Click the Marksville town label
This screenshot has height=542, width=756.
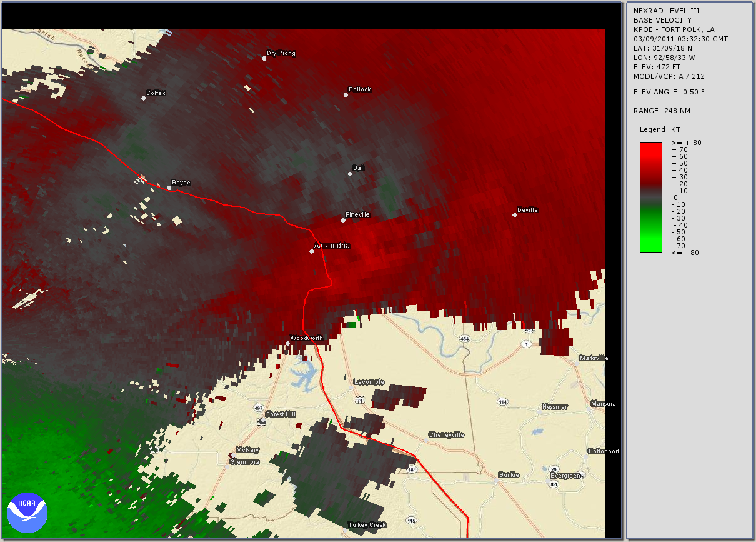click(594, 358)
